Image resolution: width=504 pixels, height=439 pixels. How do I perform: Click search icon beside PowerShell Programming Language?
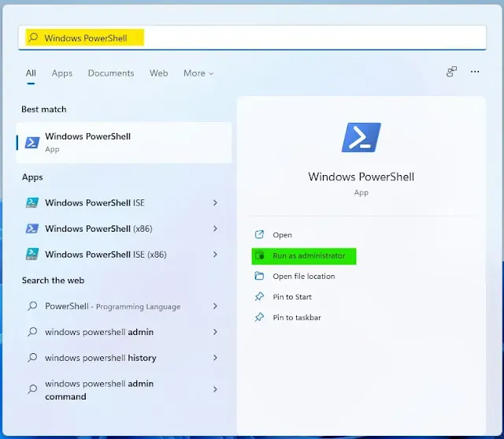pyautogui.click(x=32, y=306)
